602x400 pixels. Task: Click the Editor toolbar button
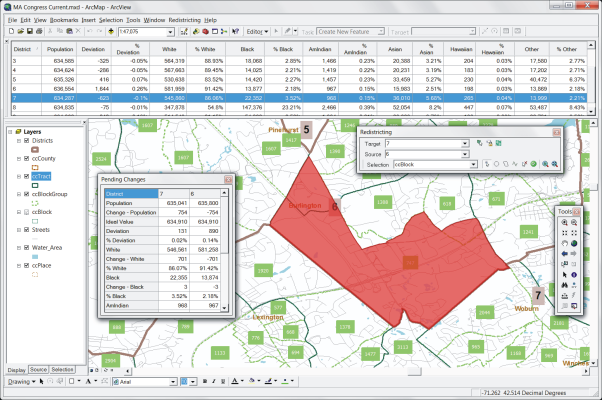click(x=256, y=32)
